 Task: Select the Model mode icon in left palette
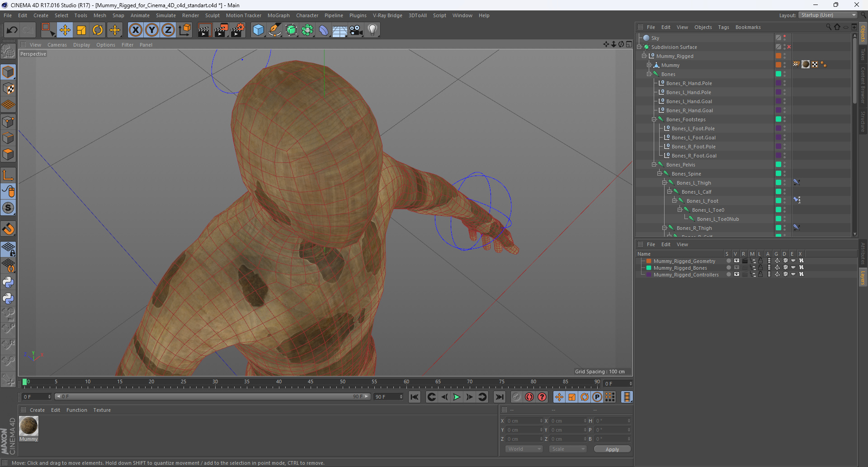8,72
